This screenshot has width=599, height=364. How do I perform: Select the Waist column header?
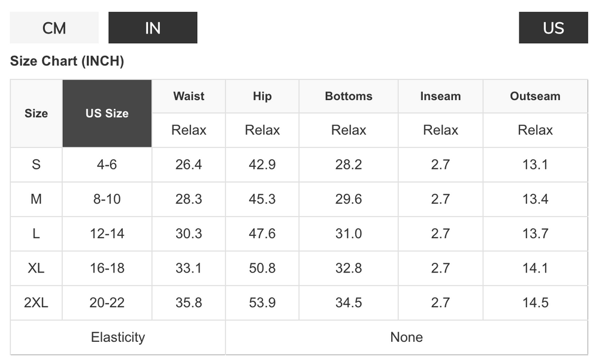click(x=189, y=96)
